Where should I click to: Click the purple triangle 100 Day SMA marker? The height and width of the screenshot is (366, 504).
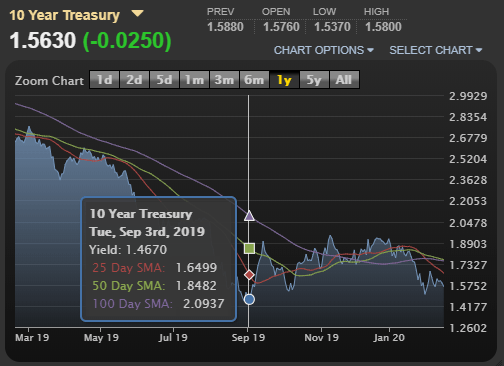[x=249, y=216]
